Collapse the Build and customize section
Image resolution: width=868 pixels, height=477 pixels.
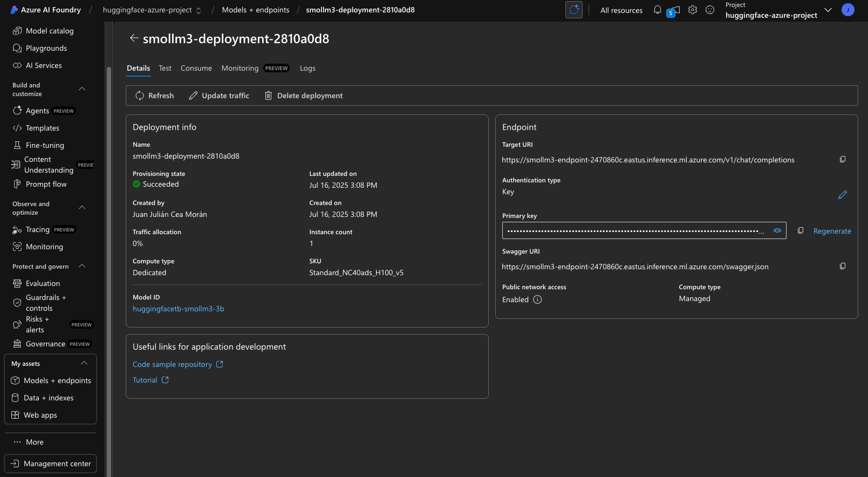coord(82,89)
